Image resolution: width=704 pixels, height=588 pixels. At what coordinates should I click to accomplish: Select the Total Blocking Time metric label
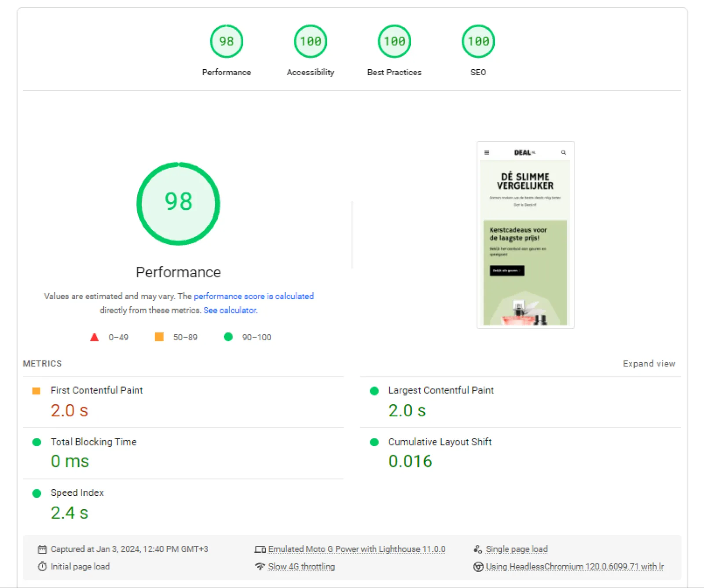click(94, 442)
